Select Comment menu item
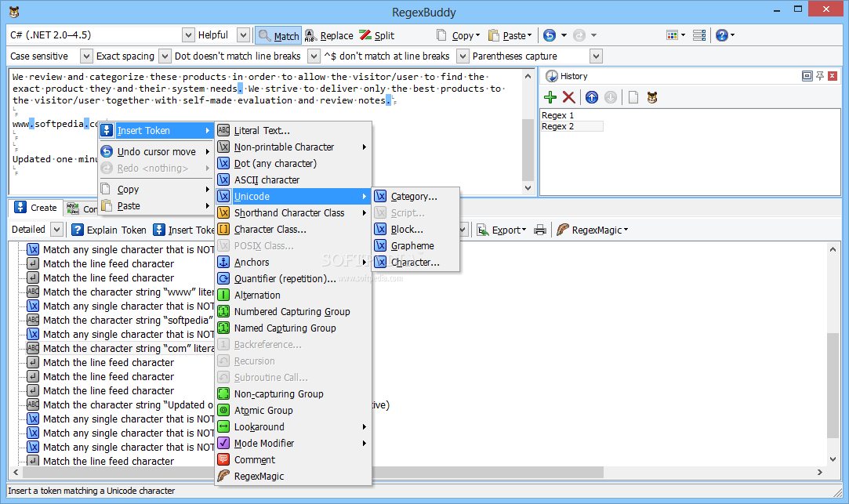The width and height of the screenshot is (849, 504). (293, 459)
